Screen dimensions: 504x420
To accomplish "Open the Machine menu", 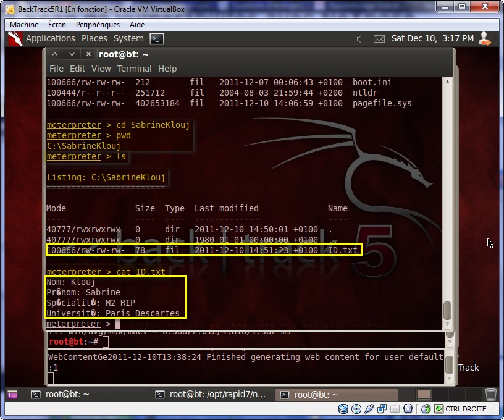I will [24, 25].
